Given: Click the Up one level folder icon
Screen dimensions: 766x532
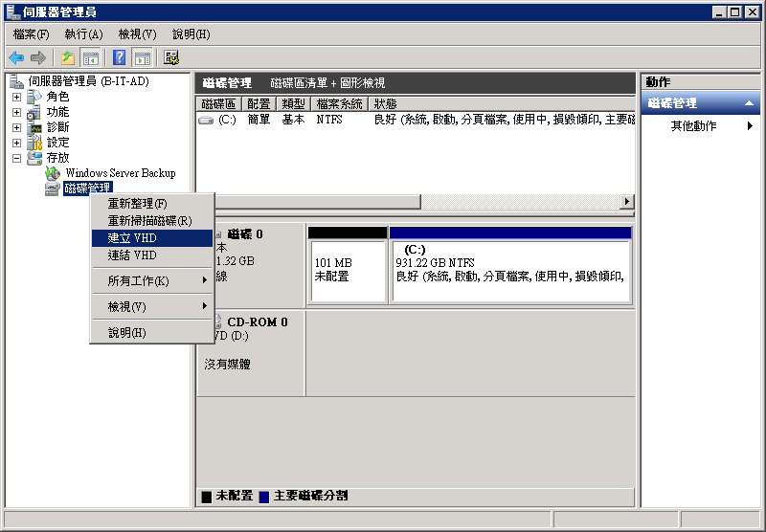Looking at the screenshot, I should (x=68, y=58).
